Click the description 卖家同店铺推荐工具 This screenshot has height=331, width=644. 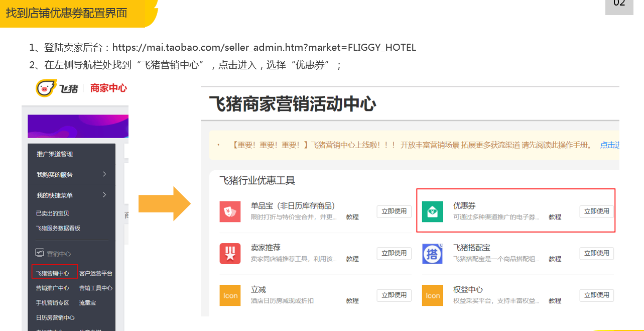pyautogui.click(x=294, y=259)
